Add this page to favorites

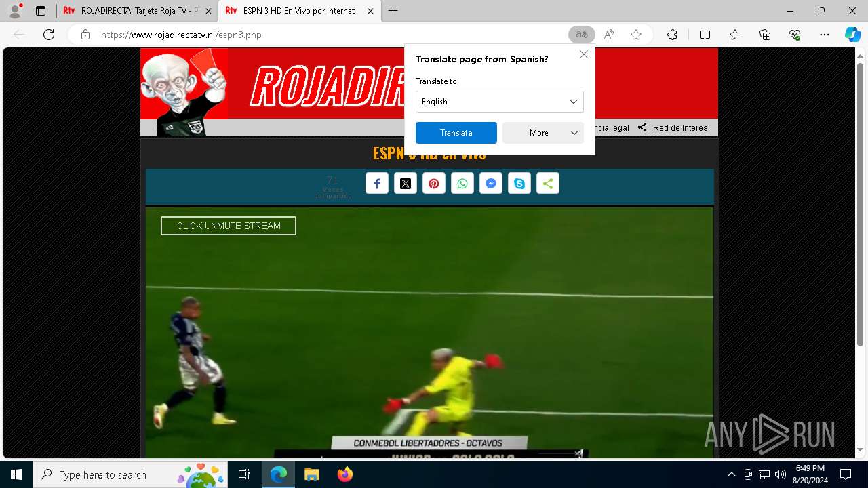(x=636, y=35)
